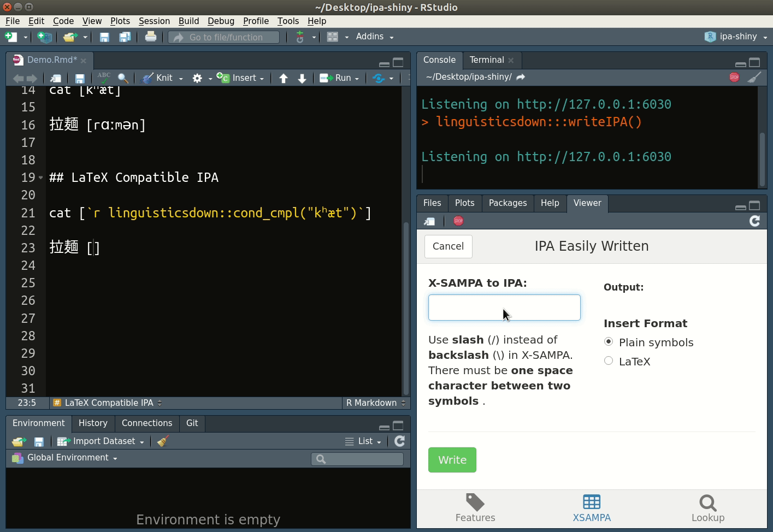This screenshot has width=773, height=532.
Task: Click the Cancel button
Action: pos(448,246)
